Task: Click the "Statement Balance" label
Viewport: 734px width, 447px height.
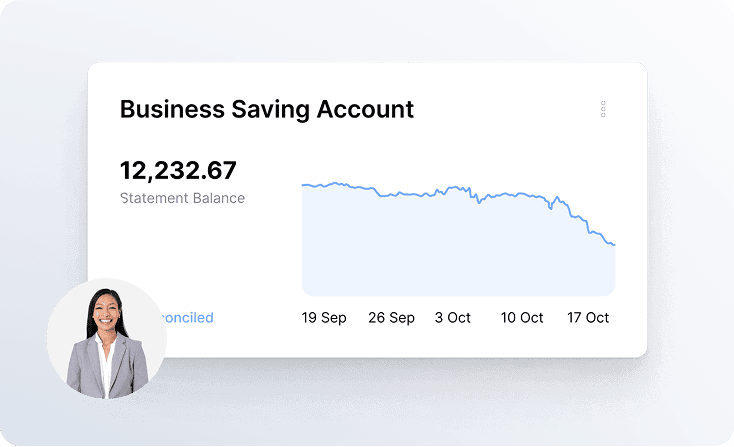Action: [183, 198]
